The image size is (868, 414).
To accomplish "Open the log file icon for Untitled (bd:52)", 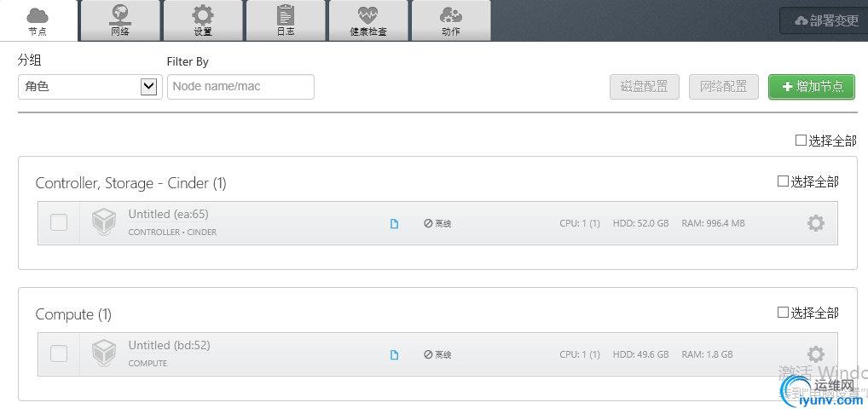I will tap(394, 355).
